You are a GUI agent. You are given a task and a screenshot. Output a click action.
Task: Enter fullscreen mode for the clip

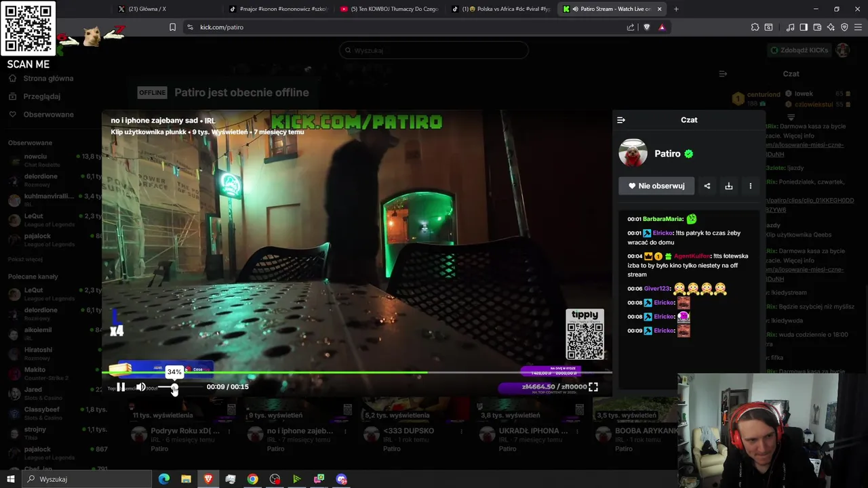click(593, 387)
